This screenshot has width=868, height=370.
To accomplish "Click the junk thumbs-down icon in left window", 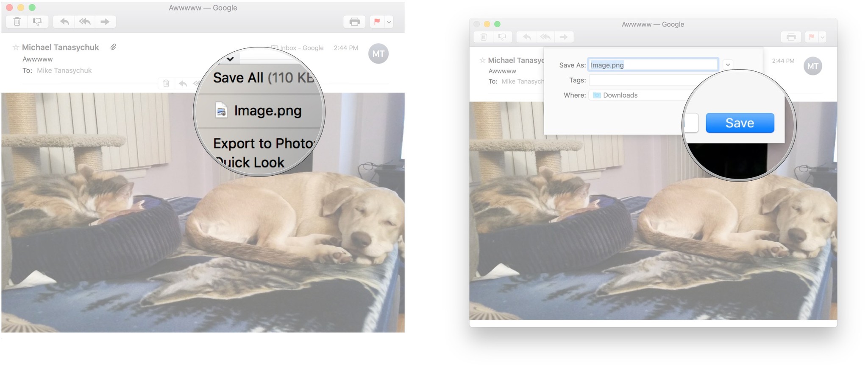I will 38,21.
